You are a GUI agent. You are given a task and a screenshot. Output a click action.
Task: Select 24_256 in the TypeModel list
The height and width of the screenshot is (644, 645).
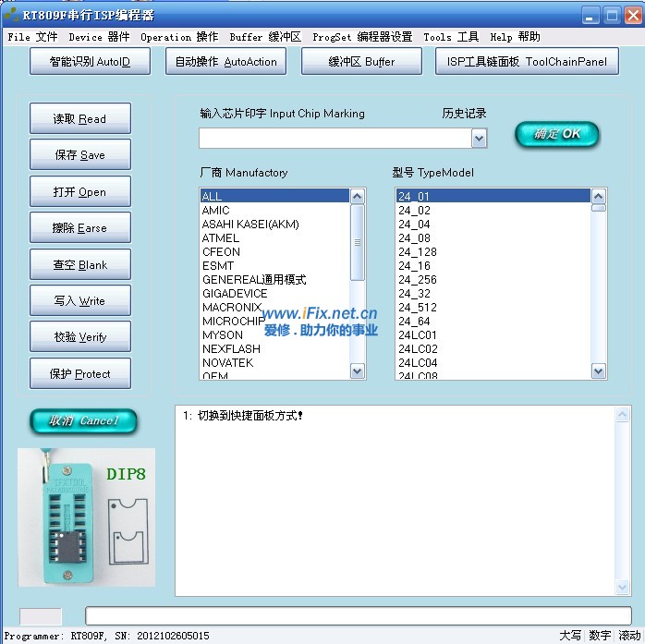(x=418, y=280)
